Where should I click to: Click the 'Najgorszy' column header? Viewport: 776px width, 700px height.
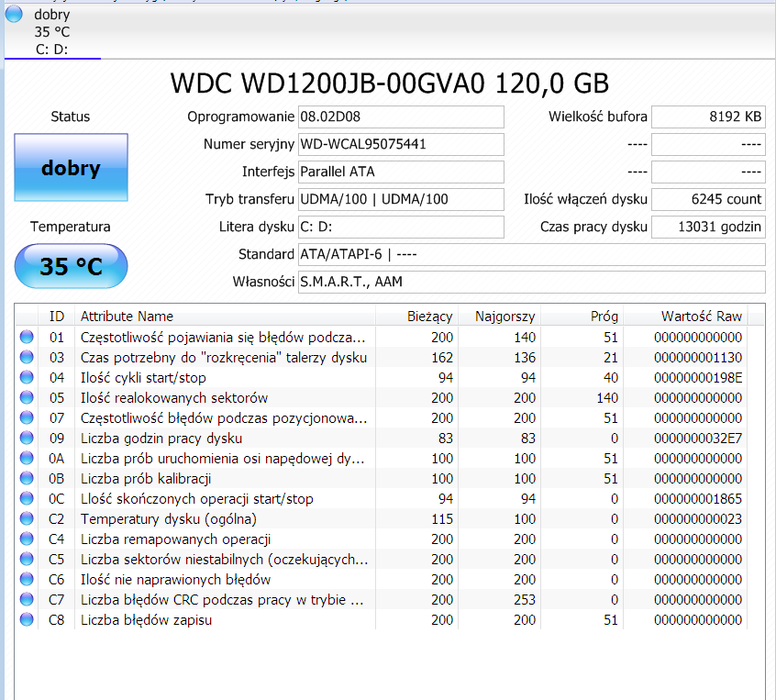[x=500, y=316]
